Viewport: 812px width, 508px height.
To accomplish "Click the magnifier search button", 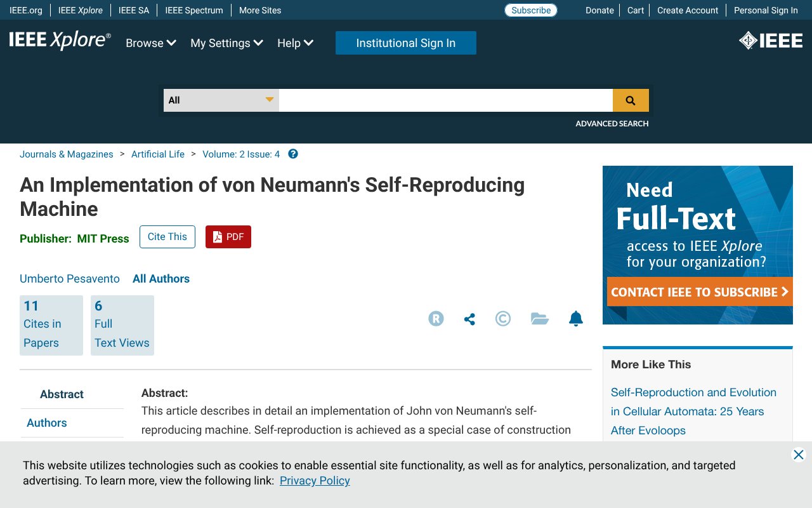I will click(631, 100).
